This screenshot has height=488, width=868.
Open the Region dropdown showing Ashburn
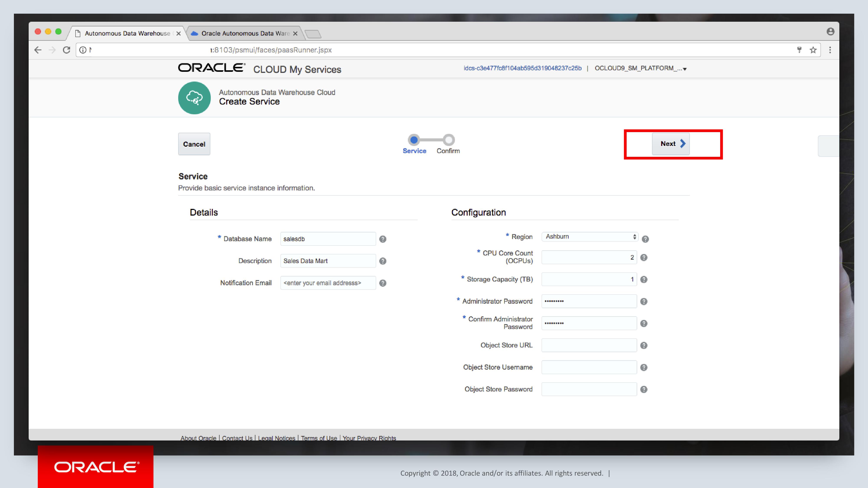(x=589, y=236)
